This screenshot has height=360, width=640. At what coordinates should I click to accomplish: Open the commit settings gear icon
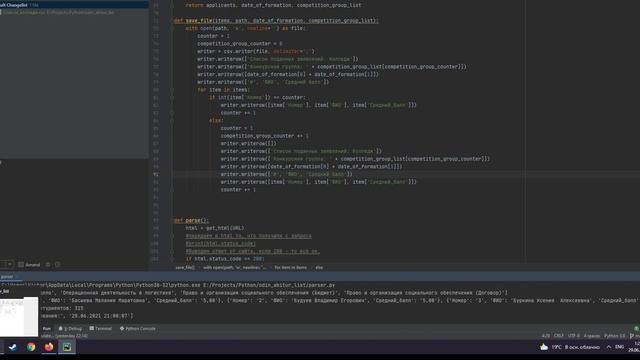coord(48,264)
